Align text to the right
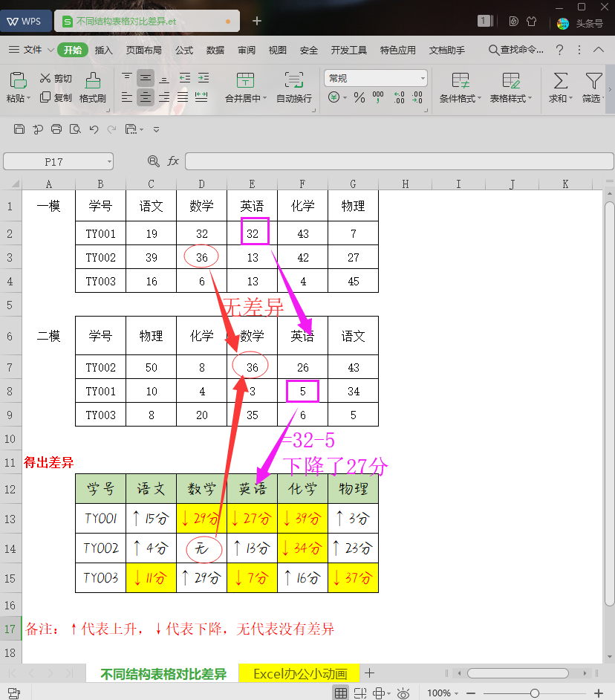The width and height of the screenshot is (615, 700). (164, 97)
